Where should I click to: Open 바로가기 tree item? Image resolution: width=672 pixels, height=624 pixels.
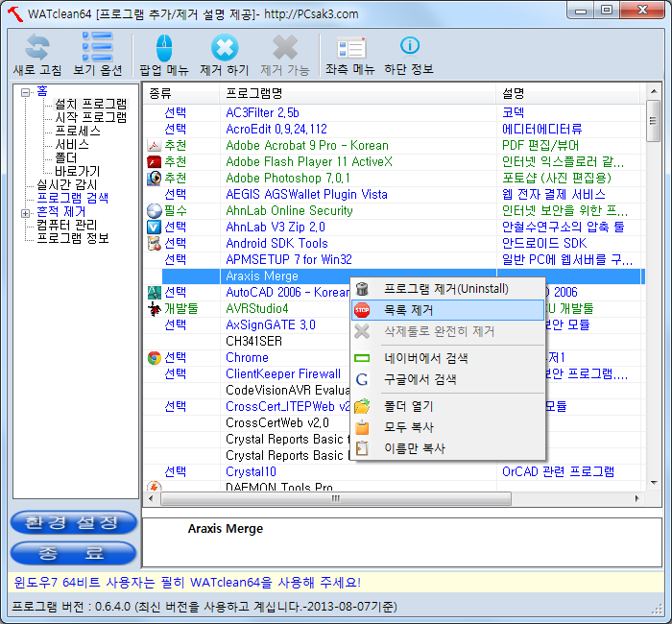77,172
